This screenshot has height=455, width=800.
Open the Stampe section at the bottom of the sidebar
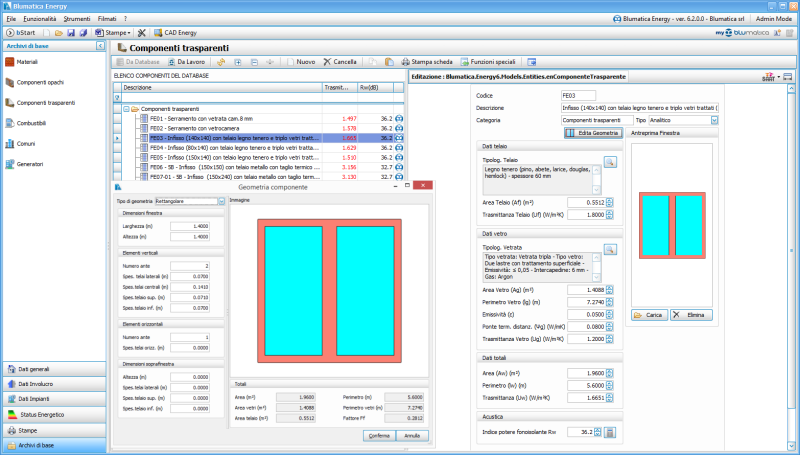tap(54, 430)
